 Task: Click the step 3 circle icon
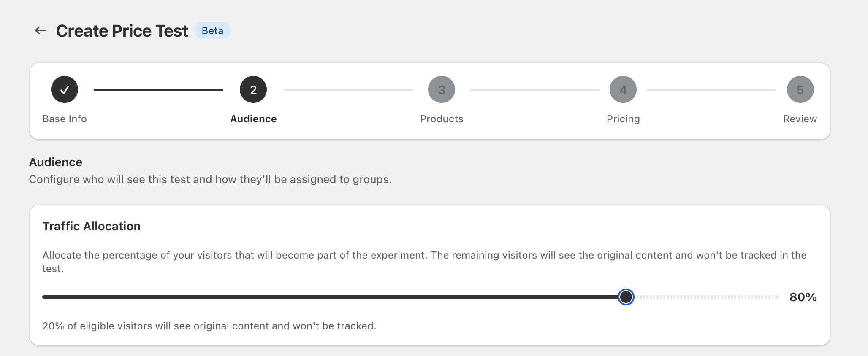coord(442,89)
